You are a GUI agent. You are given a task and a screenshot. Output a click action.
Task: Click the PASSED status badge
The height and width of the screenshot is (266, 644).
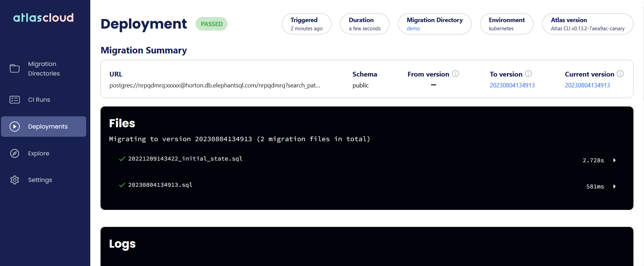[212, 24]
